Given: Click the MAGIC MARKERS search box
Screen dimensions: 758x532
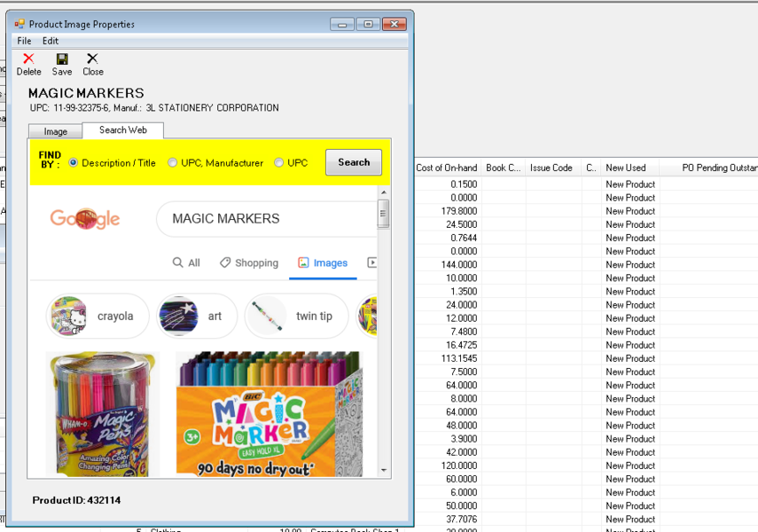Looking at the screenshot, I should pyautogui.click(x=266, y=219).
